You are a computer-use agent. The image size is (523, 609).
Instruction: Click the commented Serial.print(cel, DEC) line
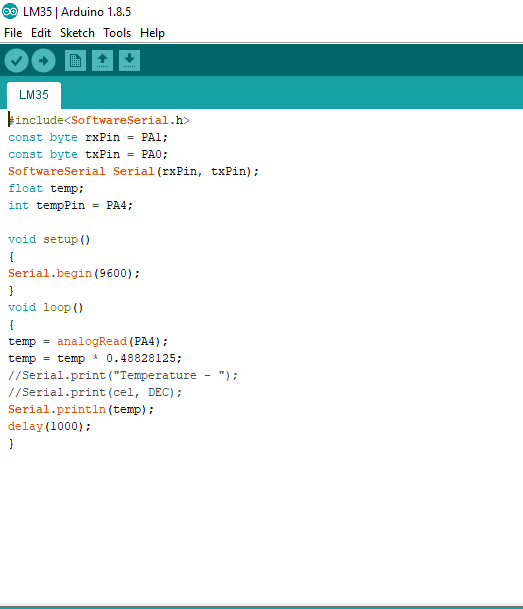pos(95,393)
